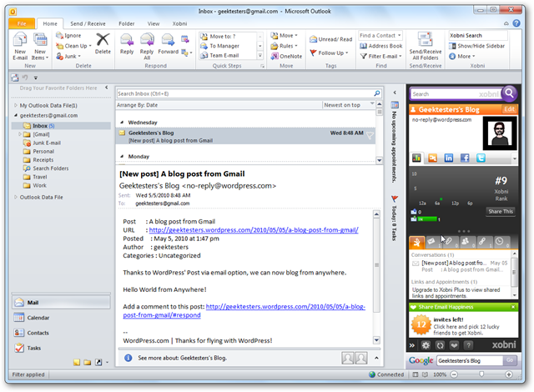Expand the People Pane caret

pyautogui.click(x=376, y=358)
